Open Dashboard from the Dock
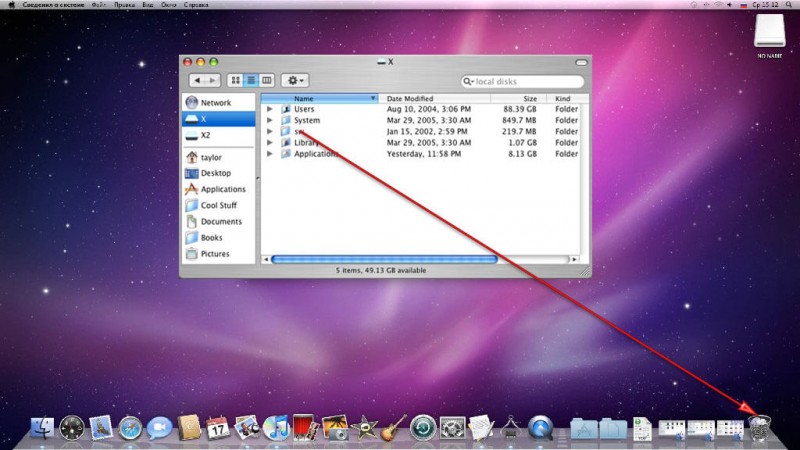 71,428
